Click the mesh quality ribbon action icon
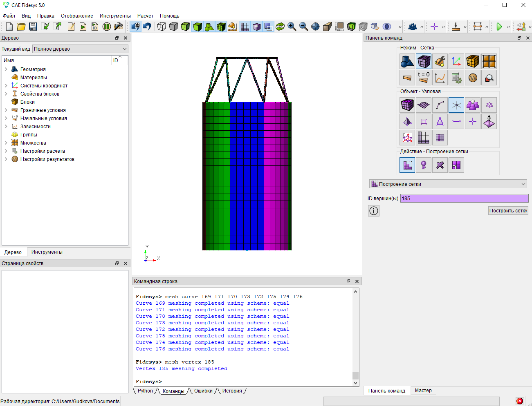The height and width of the screenshot is (406, 532). click(x=424, y=165)
